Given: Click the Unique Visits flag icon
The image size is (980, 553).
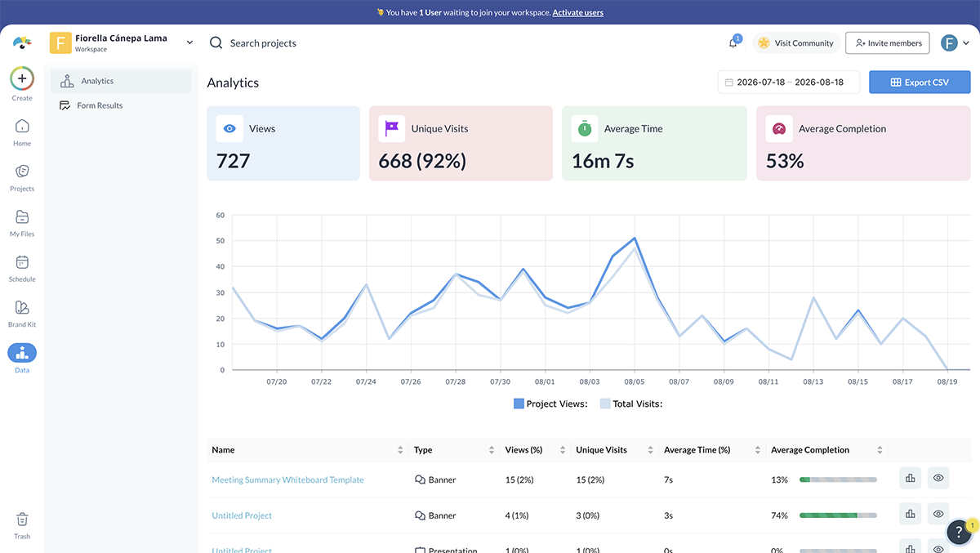Looking at the screenshot, I should (x=391, y=128).
